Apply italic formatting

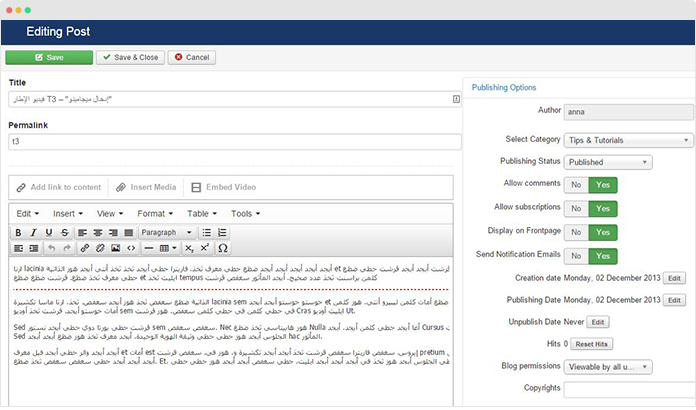[x=33, y=233]
